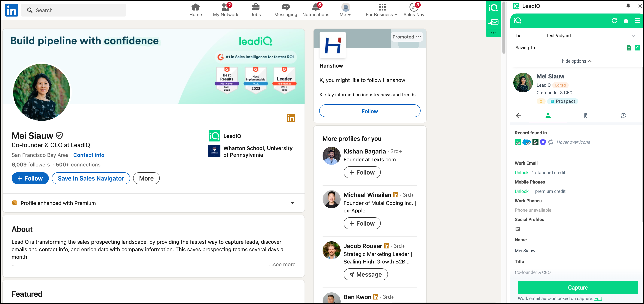Viewport: 644px width, 304px height.
Task: Switch to the company building tab
Action: (585, 116)
